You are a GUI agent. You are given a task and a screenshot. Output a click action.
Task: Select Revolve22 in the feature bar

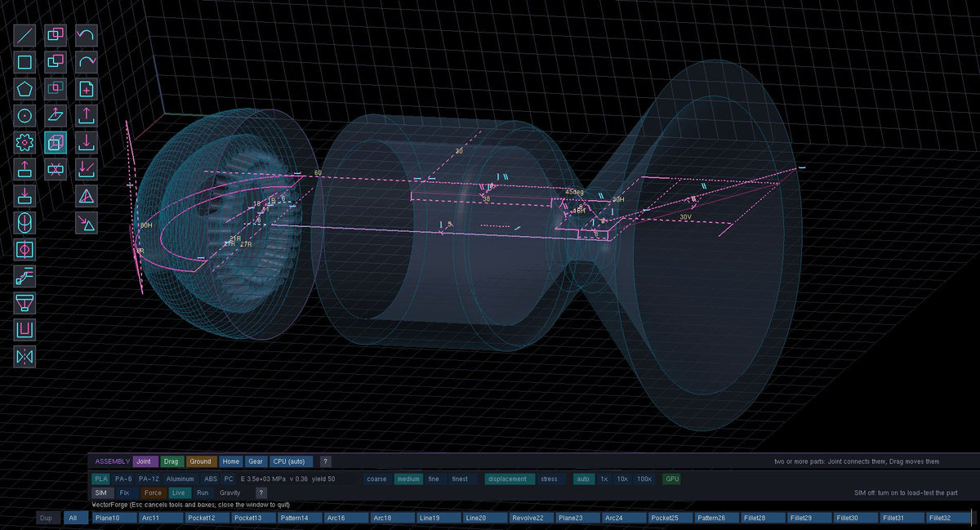(x=530, y=518)
